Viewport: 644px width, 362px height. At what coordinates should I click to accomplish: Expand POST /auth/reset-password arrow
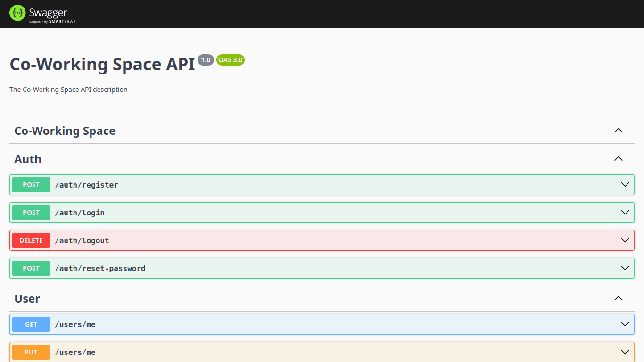tap(625, 268)
